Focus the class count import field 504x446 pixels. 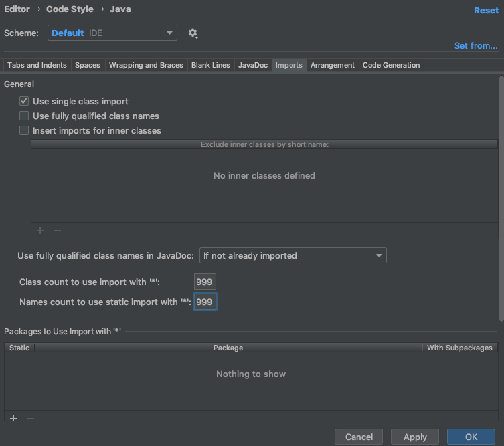tap(205, 282)
